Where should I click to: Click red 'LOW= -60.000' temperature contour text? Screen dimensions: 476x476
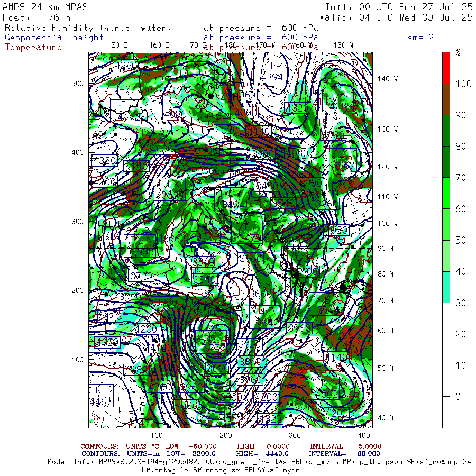pyautogui.click(x=191, y=446)
